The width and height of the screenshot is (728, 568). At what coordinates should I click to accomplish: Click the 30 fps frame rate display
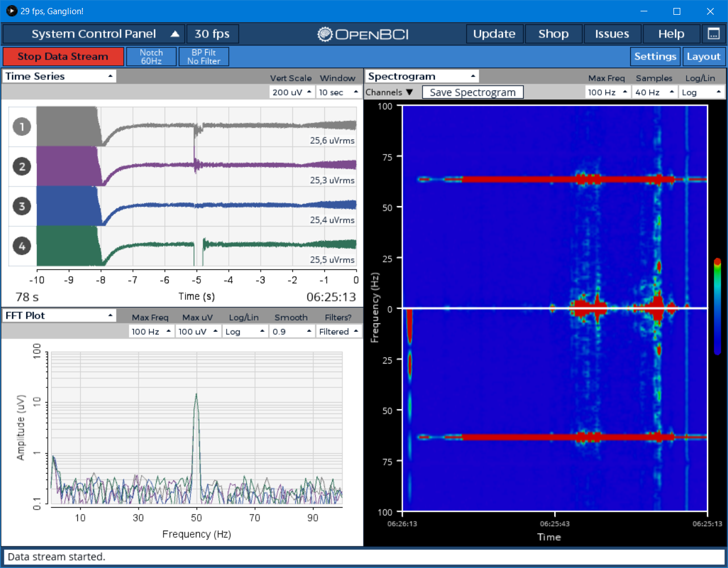[x=212, y=34]
